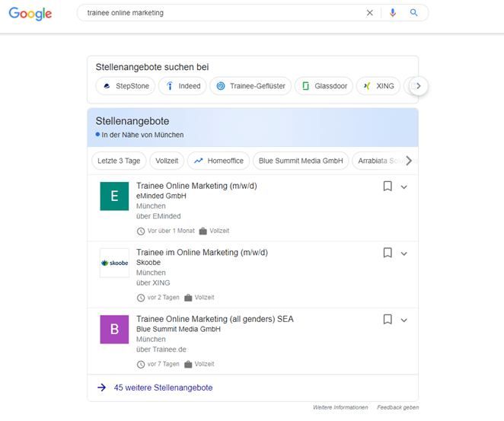Click 'vor 2 Tagen' posting time
Viewport: 504px width, 421px height.
[x=163, y=297]
